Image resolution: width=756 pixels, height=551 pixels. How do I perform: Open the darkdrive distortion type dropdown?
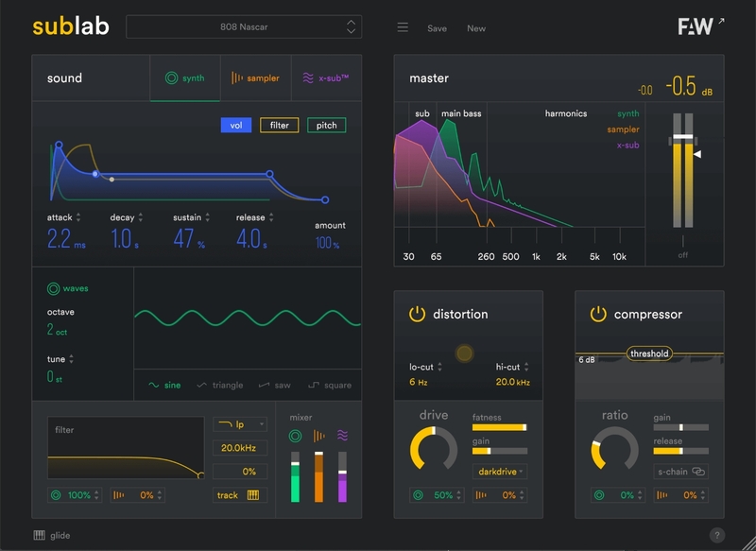(x=500, y=472)
